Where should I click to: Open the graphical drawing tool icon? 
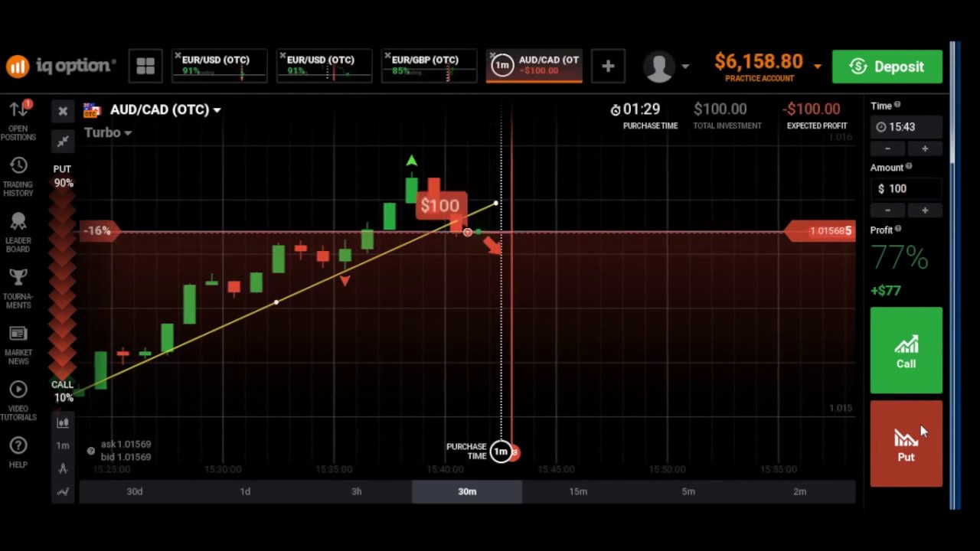[x=63, y=468]
